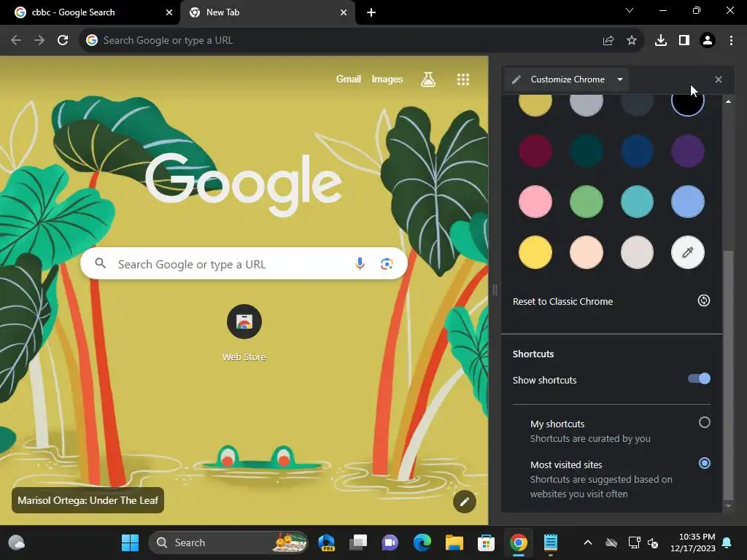
Task: Toggle the Show shortcuts switch
Action: pos(699,379)
